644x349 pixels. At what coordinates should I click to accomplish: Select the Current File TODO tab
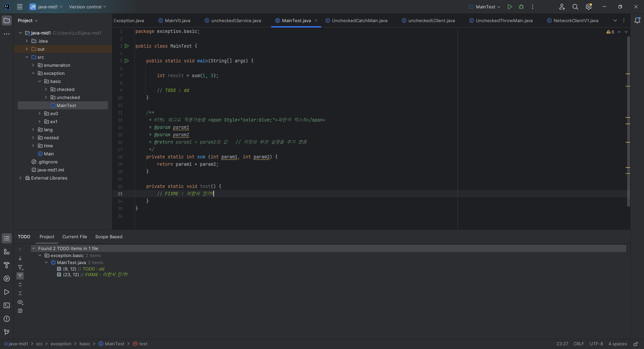[74, 237]
